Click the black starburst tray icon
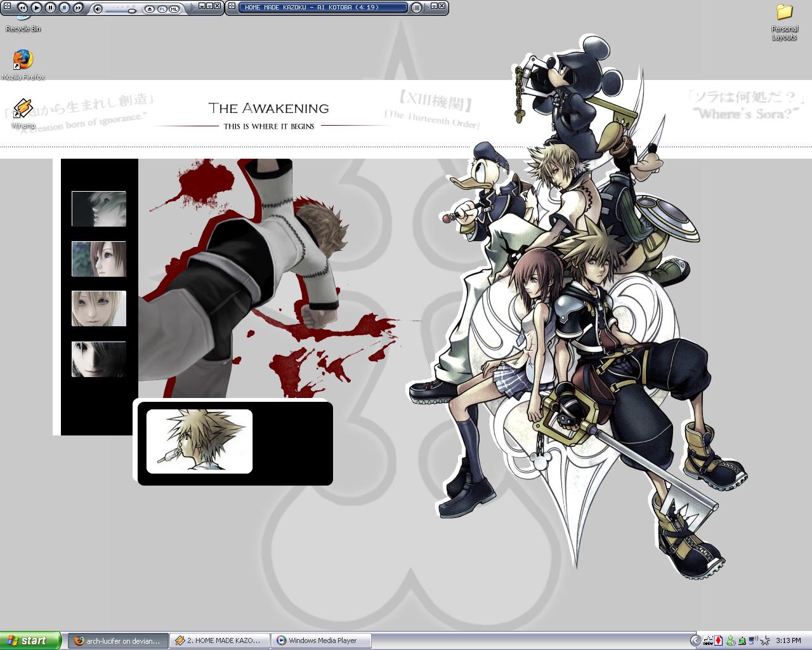Screen dimensions: 812x650 tap(765, 640)
